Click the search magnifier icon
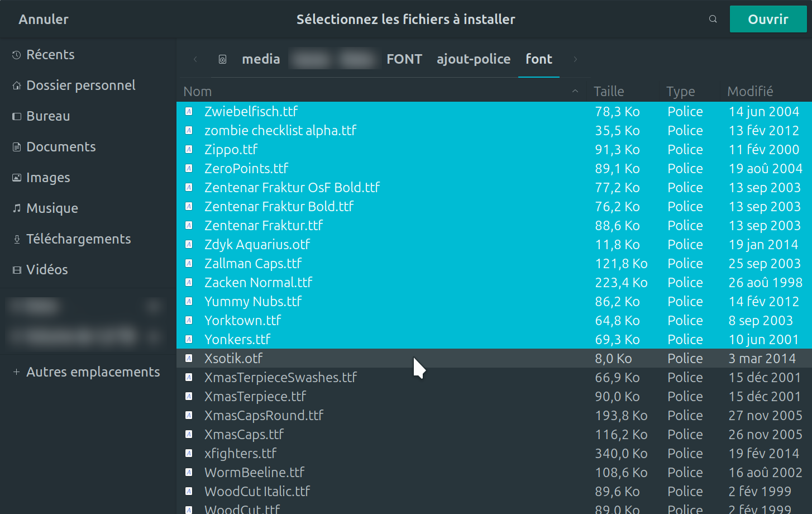The width and height of the screenshot is (812, 514). (713, 19)
